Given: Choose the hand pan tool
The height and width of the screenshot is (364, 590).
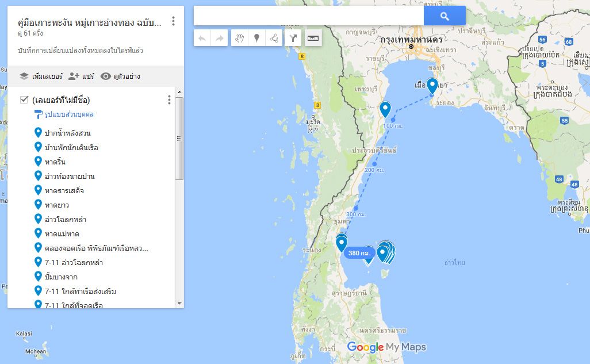Looking at the screenshot, I should point(240,38).
